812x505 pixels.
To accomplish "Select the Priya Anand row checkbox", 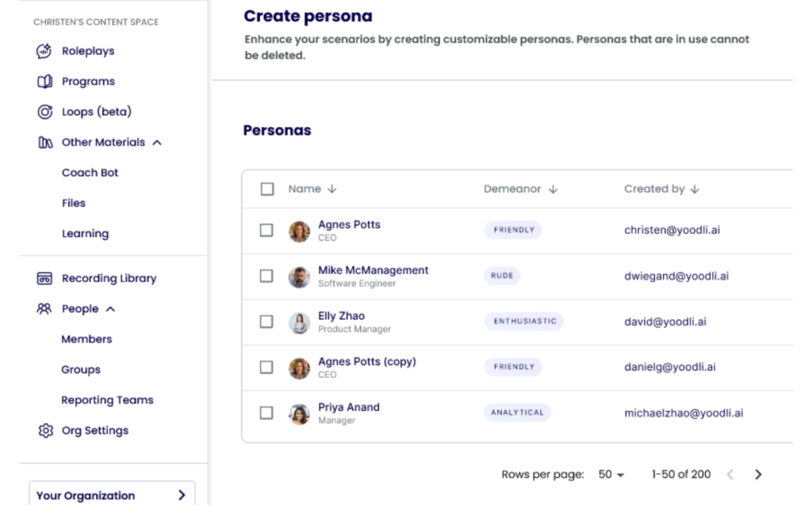I will tap(267, 413).
